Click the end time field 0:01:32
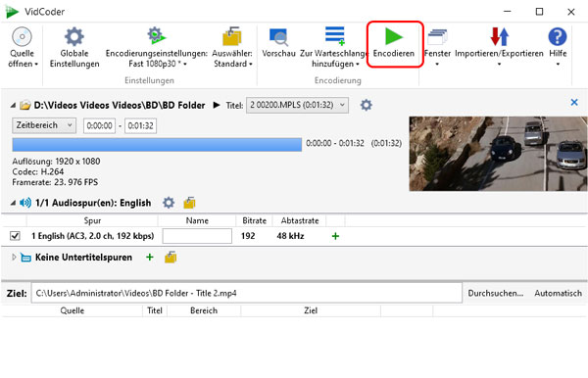This screenshot has height=378, width=588. (x=140, y=125)
